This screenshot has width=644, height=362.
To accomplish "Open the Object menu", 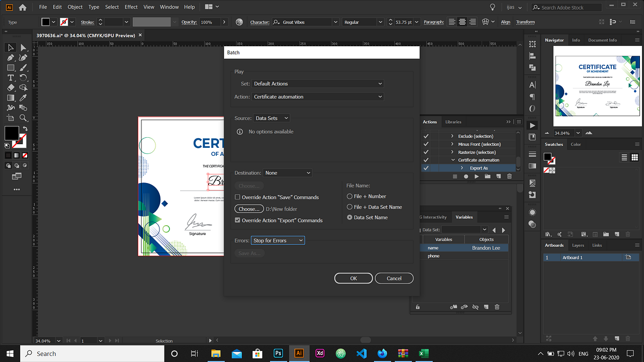I will click(x=74, y=7).
